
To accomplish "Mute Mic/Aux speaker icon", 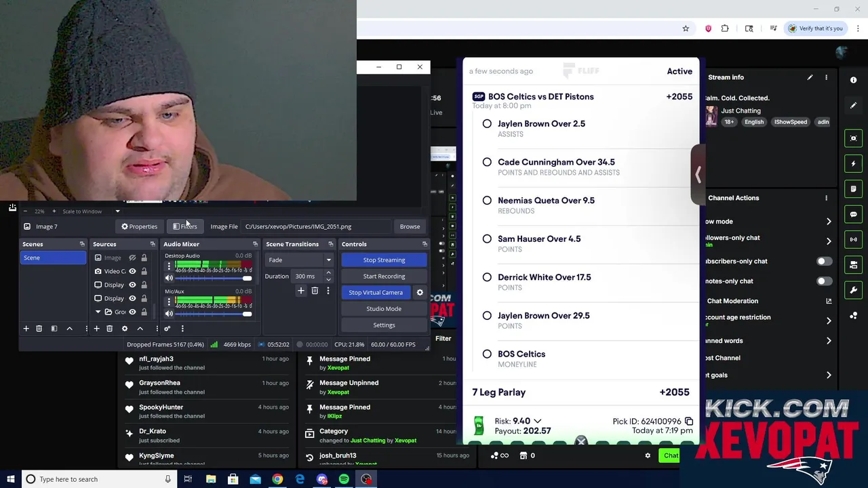I will click(169, 314).
